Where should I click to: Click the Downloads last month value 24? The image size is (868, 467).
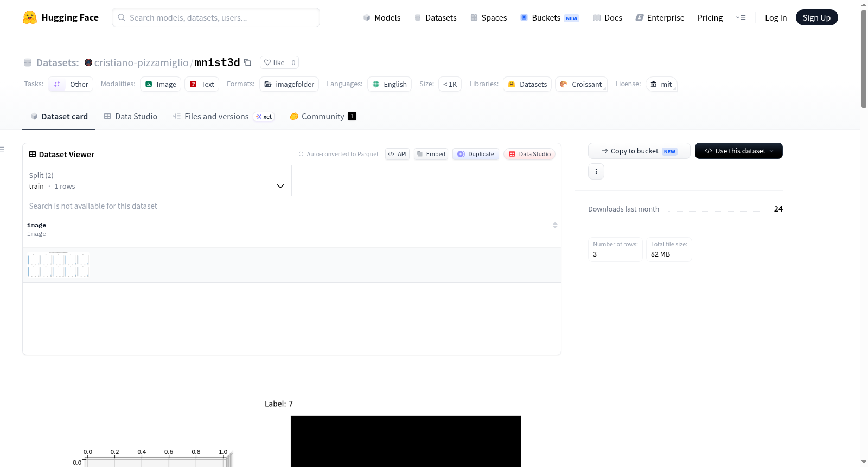(778, 209)
